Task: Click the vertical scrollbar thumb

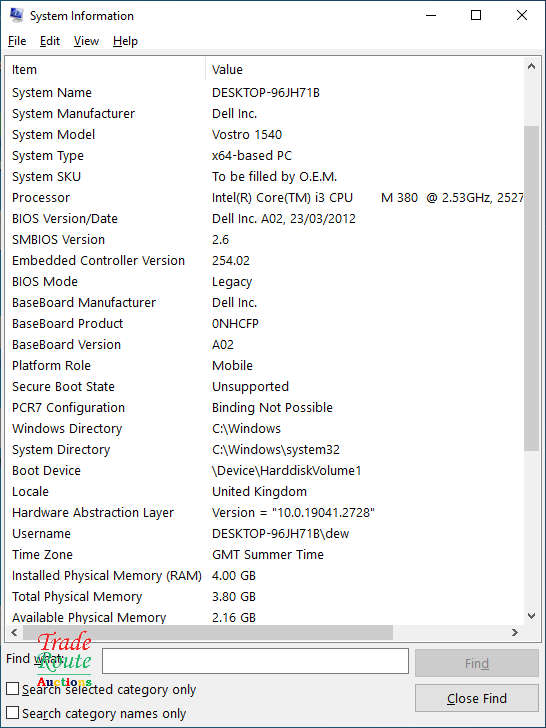Action: [532, 288]
